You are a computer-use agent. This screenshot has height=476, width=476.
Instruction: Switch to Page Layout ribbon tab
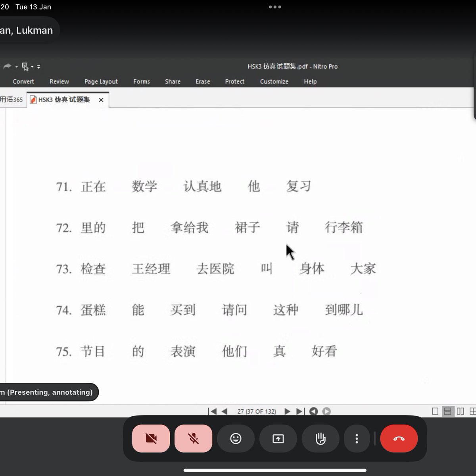(101, 81)
